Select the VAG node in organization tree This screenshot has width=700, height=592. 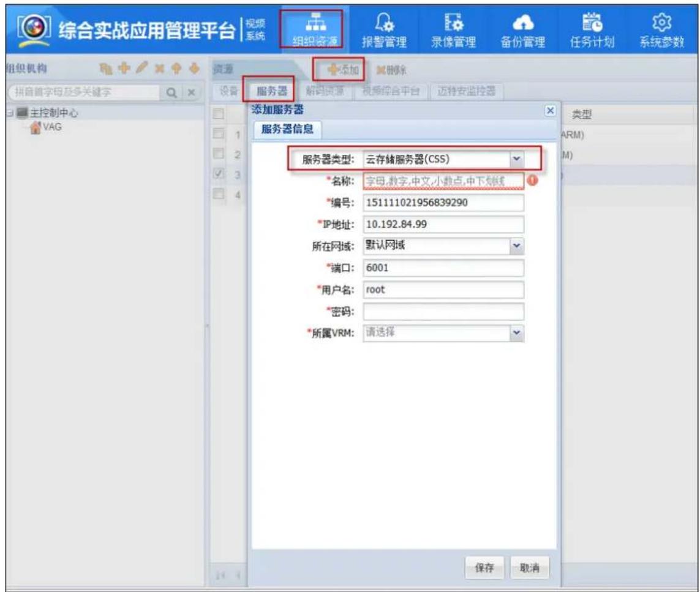pyautogui.click(x=52, y=127)
